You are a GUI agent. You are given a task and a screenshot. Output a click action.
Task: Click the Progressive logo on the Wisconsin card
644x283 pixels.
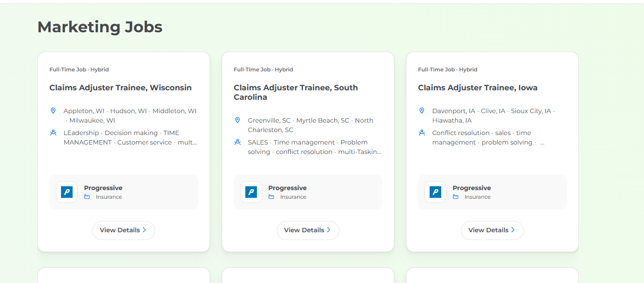click(x=67, y=192)
